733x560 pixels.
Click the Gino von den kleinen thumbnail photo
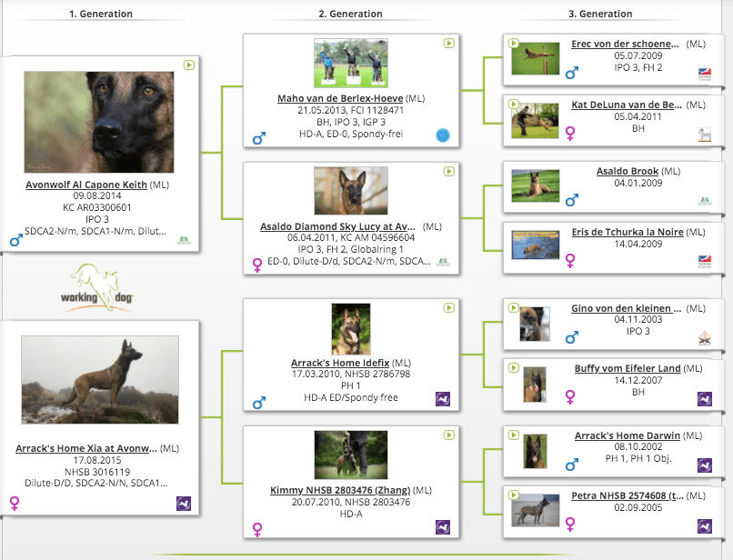click(x=535, y=324)
